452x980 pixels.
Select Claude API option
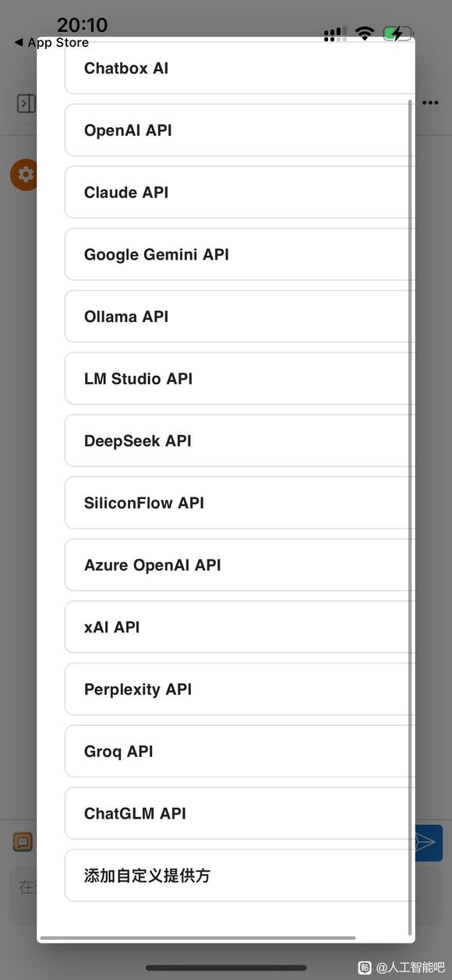239,193
